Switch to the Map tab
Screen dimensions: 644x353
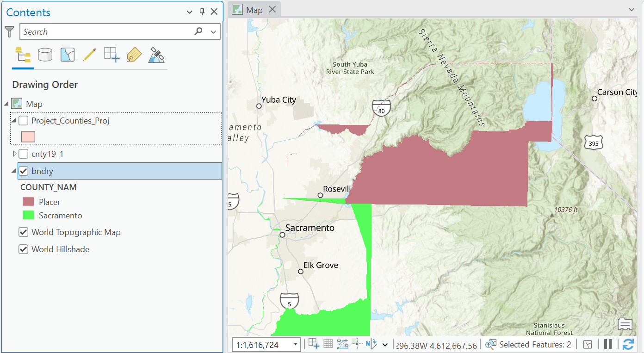point(254,9)
